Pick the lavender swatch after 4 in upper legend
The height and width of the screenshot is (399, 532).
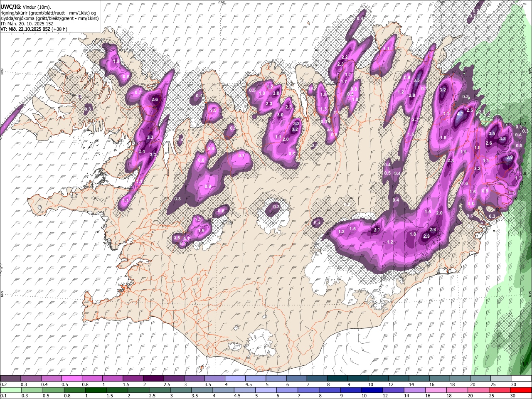[235, 378]
